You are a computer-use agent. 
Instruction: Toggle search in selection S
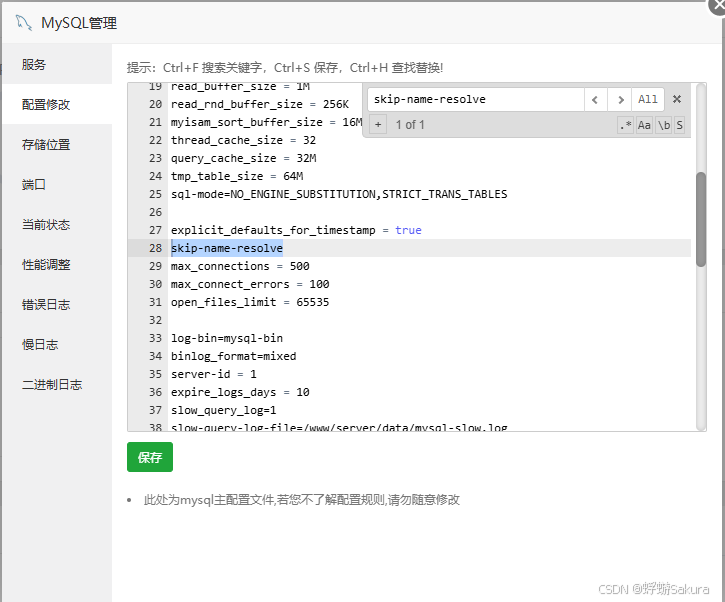point(679,125)
